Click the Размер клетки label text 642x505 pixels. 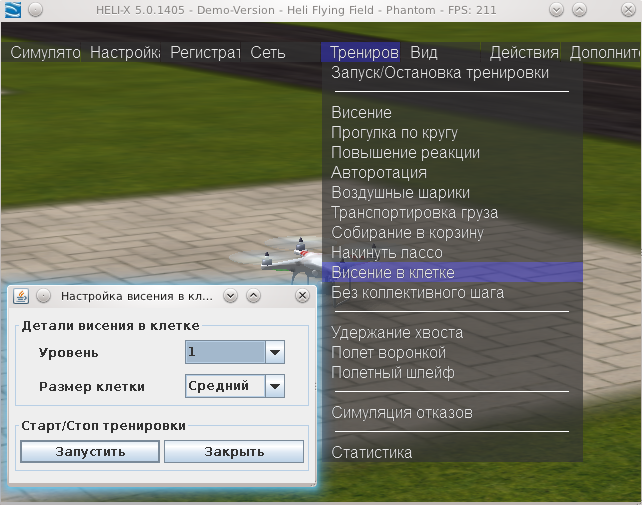[92, 387]
